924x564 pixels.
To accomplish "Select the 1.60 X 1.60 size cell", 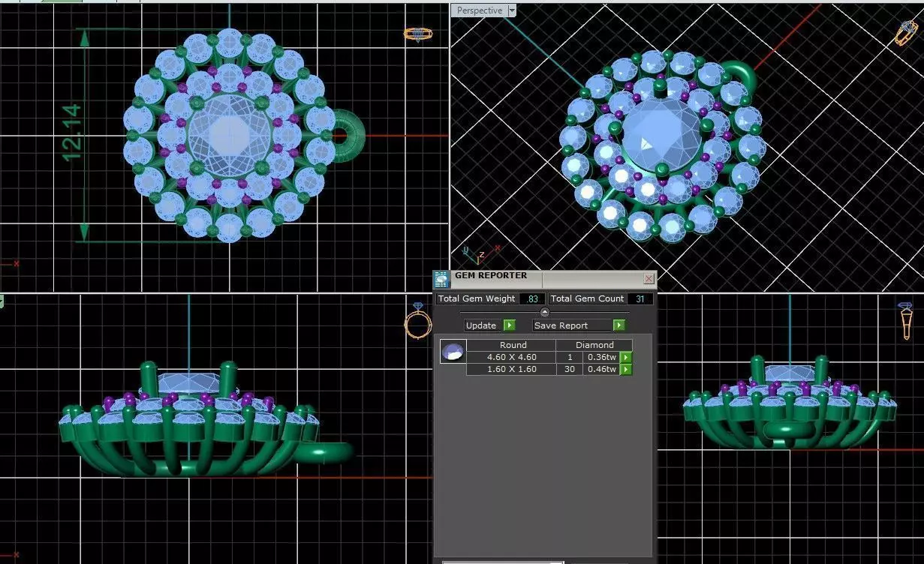I will coord(511,369).
